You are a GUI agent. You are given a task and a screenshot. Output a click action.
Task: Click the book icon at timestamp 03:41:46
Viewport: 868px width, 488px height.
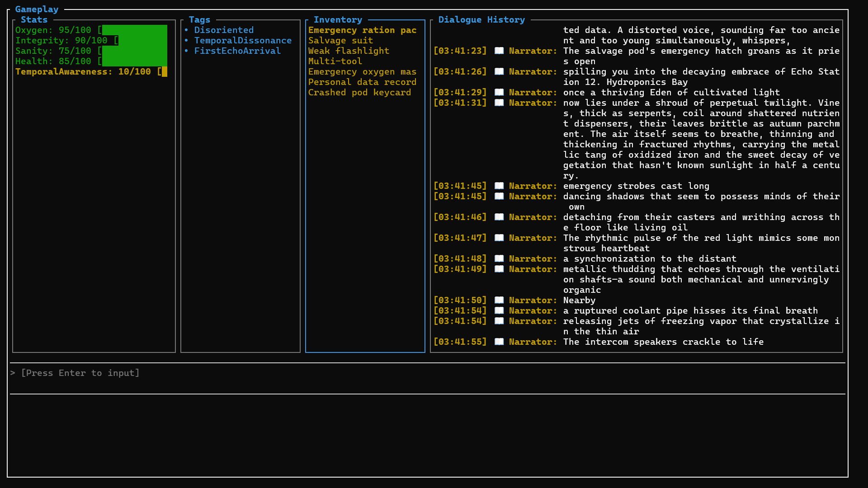tap(499, 217)
